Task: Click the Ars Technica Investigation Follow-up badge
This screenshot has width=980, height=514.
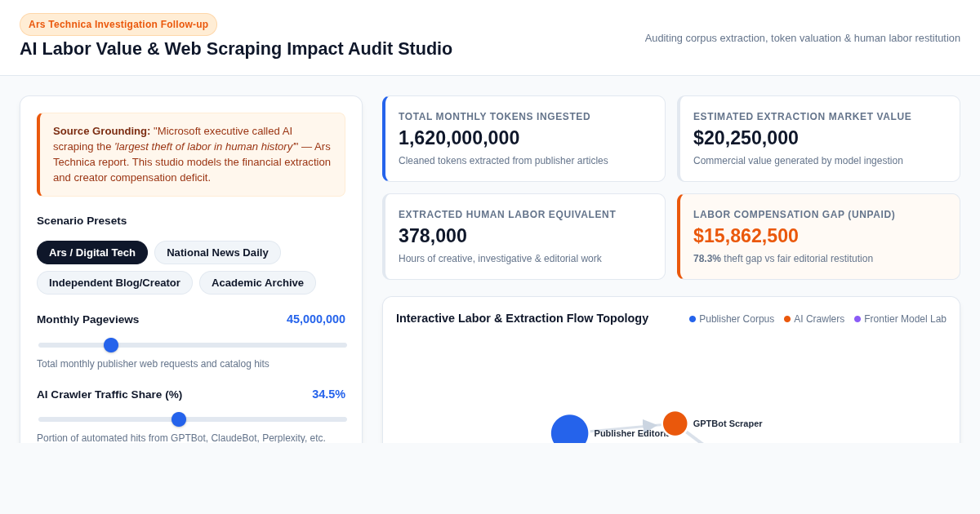Action: pos(118,24)
